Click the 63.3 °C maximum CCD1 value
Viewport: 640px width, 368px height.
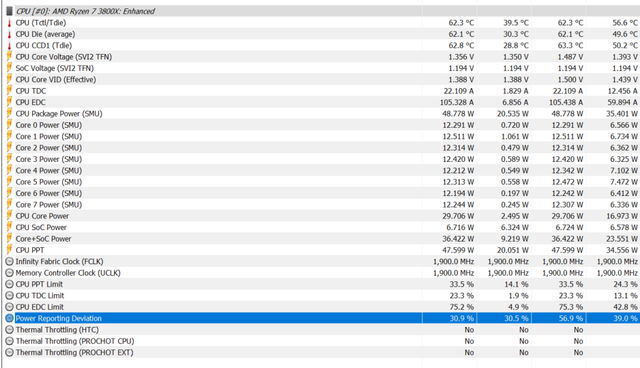click(571, 46)
